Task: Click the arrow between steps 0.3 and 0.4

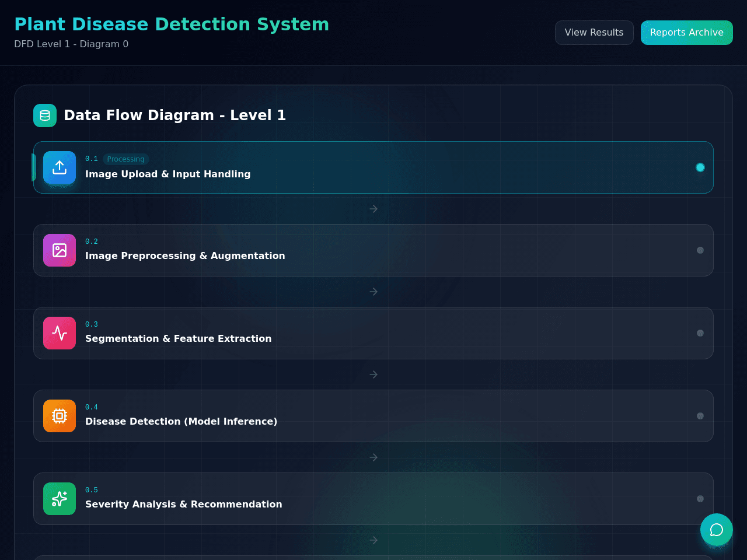Action: click(x=373, y=374)
